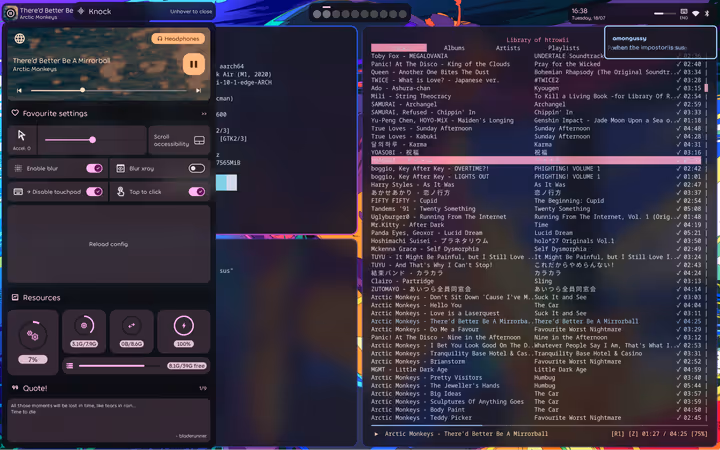
Task: Click the Reload config button
Action: coord(109,244)
